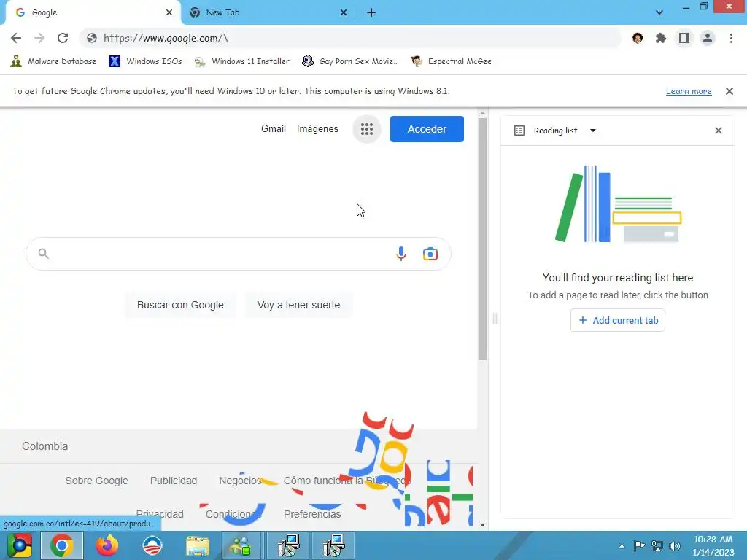Click Voy a tener suerte button
The width and height of the screenshot is (747, 560).
(298, 305)
